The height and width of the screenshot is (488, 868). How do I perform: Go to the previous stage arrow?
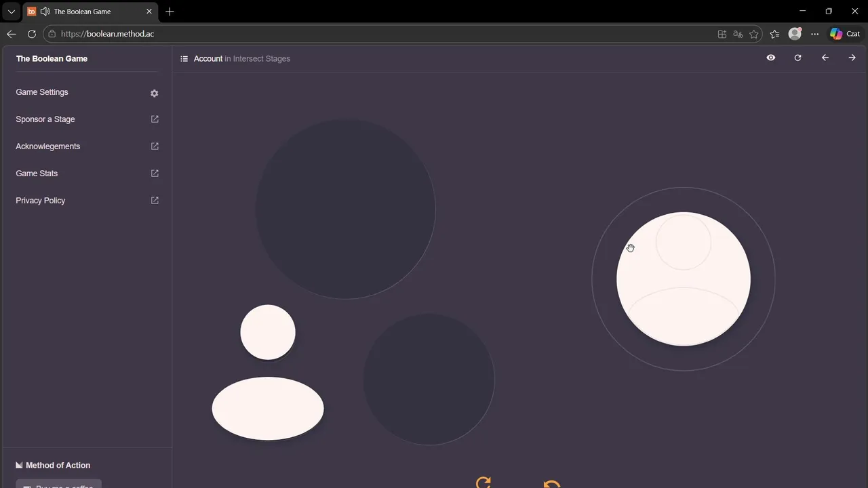(825, 58)
